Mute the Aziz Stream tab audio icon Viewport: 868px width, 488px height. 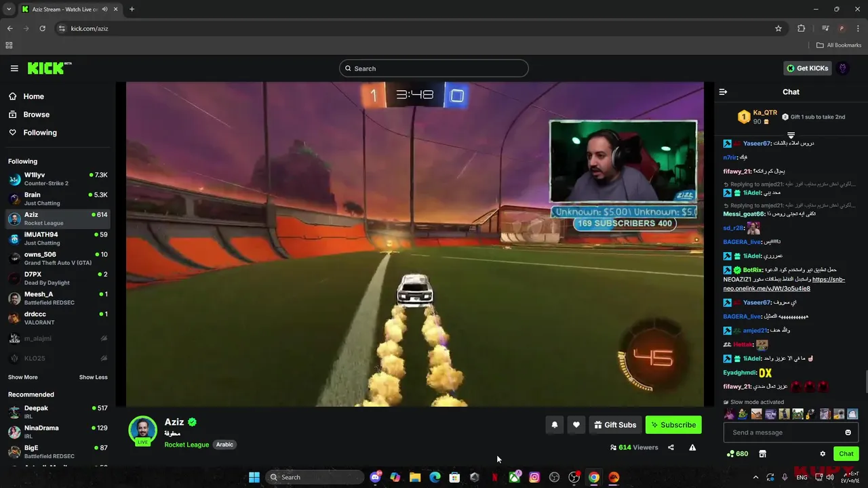(x=104, y=9)
